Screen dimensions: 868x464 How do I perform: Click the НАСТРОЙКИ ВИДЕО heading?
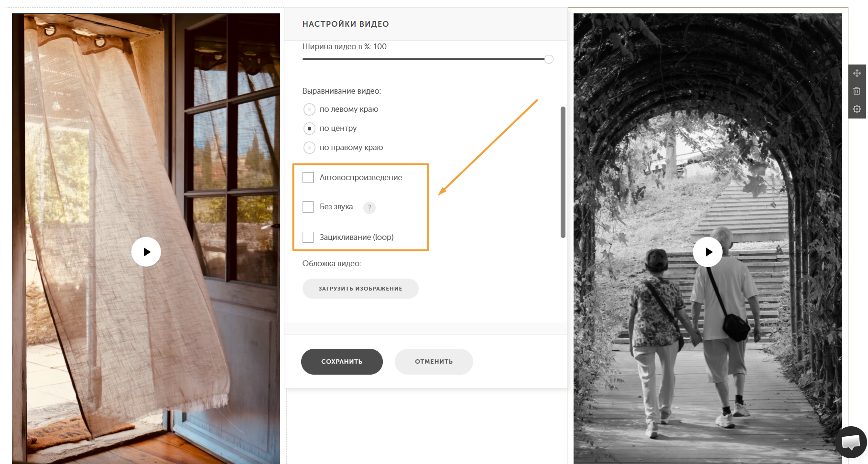[x=346, y=24]
